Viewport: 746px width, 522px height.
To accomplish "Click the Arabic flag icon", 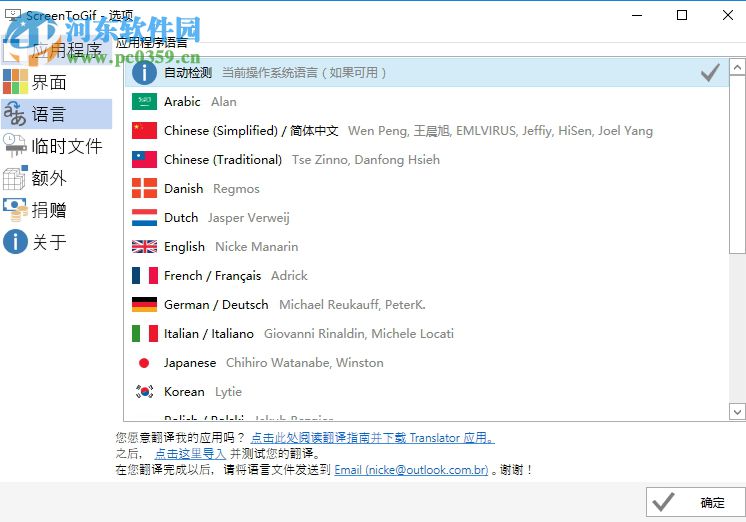I will pos(144,101).
